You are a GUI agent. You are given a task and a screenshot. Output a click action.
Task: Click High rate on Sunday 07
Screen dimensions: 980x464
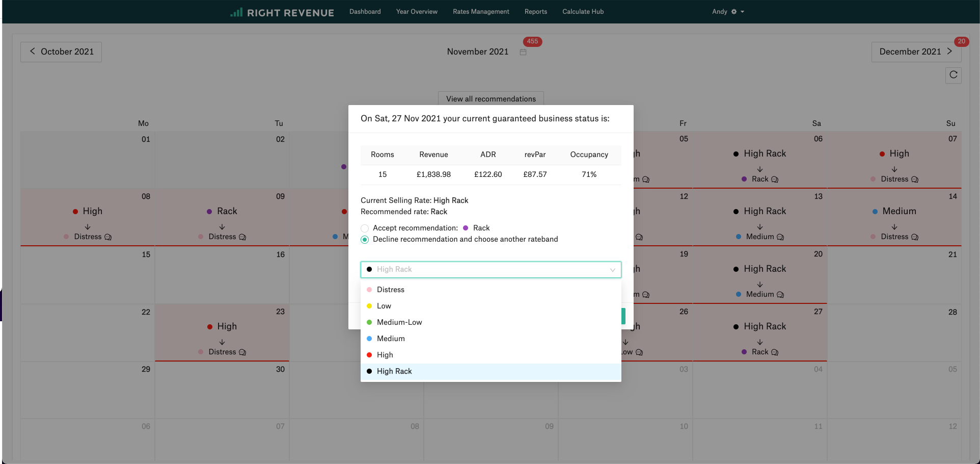(894, 153)
